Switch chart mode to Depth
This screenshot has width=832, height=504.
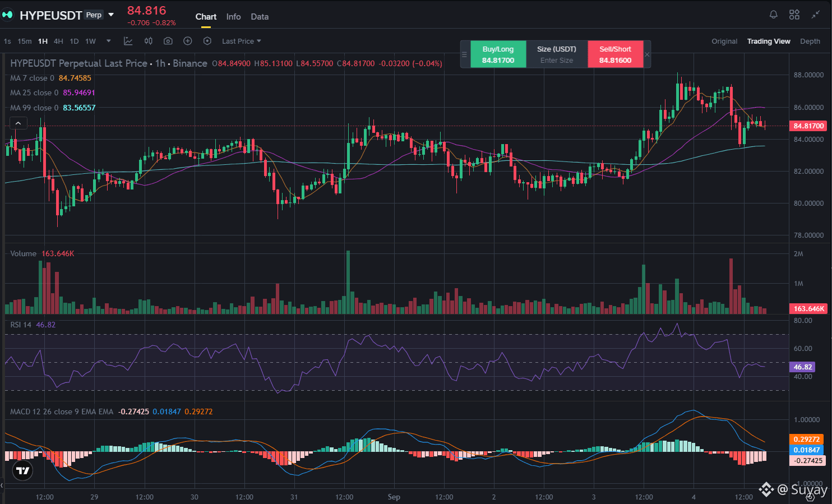[x=810, y=41]
